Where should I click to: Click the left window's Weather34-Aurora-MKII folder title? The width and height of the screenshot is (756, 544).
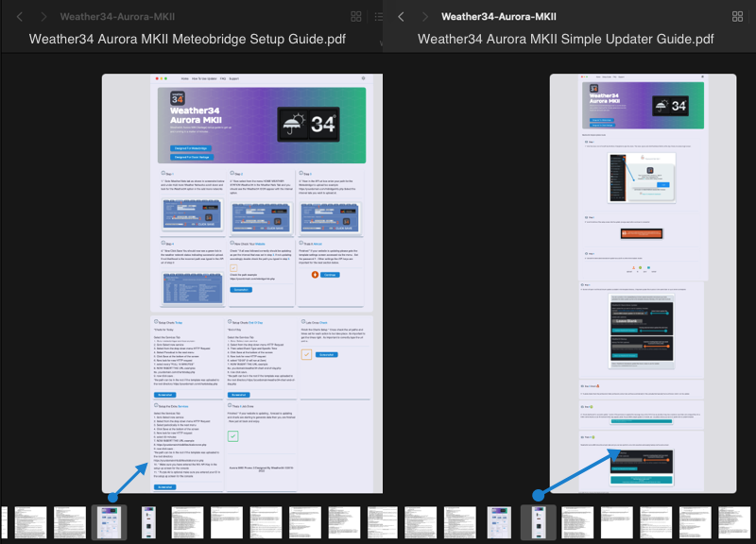click(x=117, y=17)
